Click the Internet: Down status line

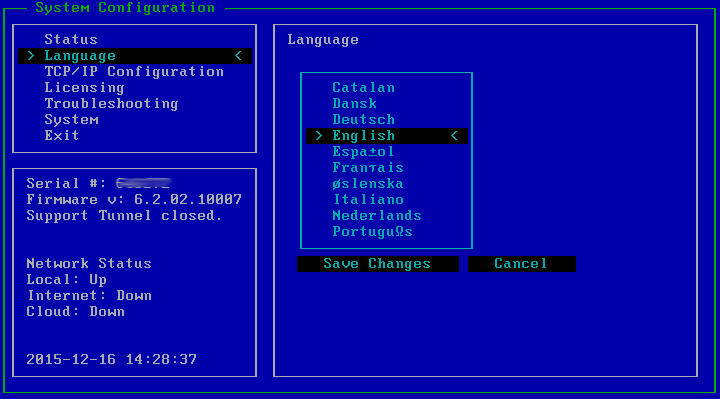pyautogui.click(x=89, y=296)
